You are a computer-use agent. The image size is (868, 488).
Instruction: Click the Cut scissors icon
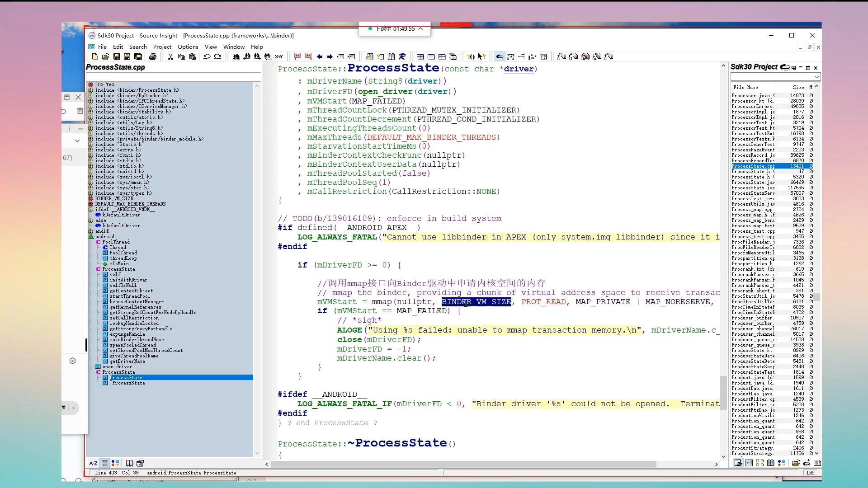pyautogui.click(x=170, y=56)
